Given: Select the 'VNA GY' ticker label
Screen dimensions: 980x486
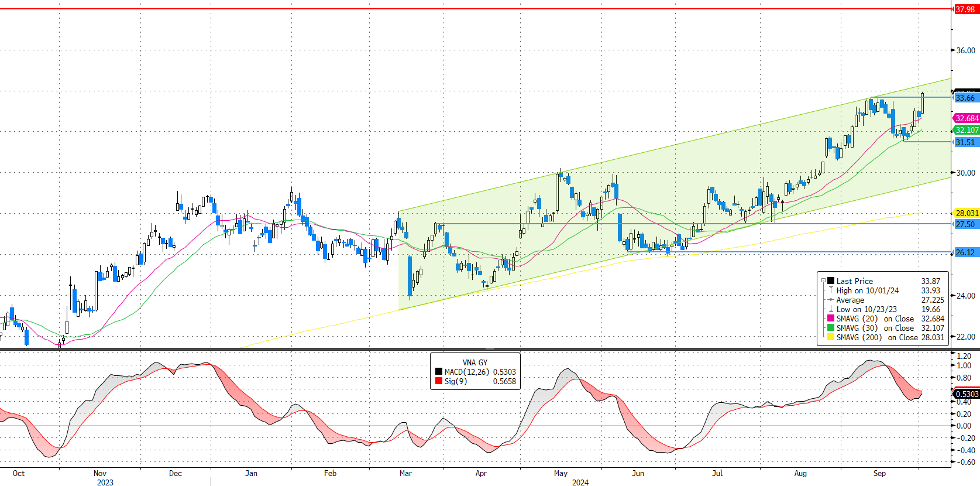Looking at the screenshot, I should 474,362.
